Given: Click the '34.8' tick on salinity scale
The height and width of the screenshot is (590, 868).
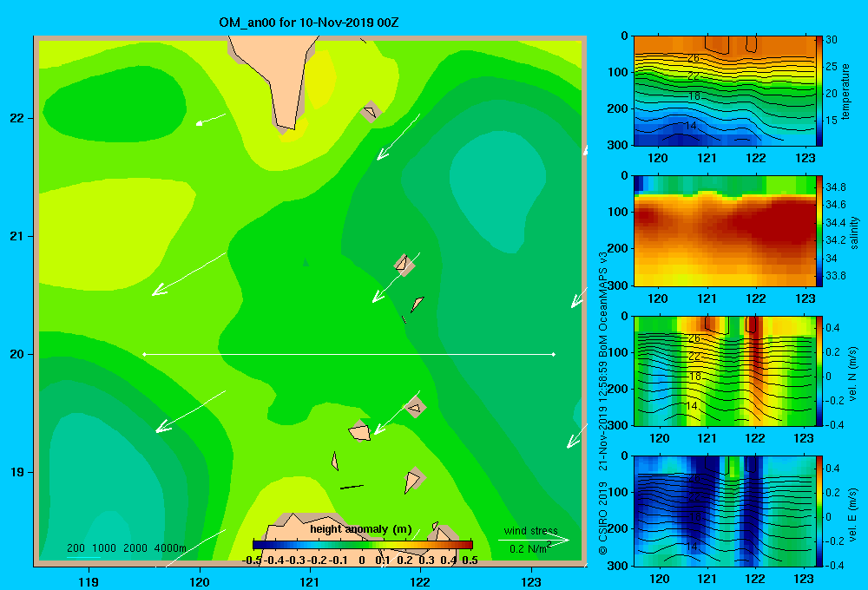Looking at the screenshot, I should pyautogui.click(x=835, y=187).
